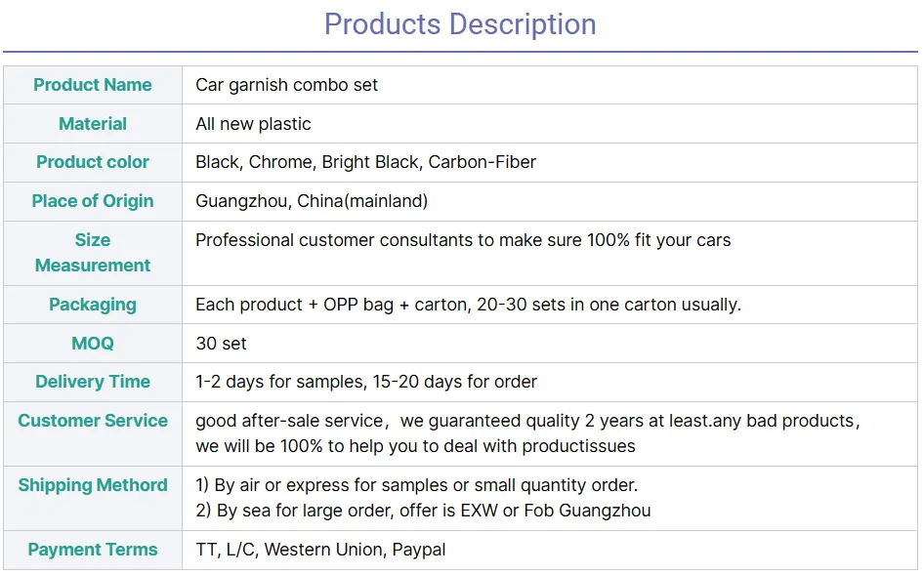This screenshot has height=575, width=924.
Task: Click the MOQ label cell
Action: [x=93, y=344]
